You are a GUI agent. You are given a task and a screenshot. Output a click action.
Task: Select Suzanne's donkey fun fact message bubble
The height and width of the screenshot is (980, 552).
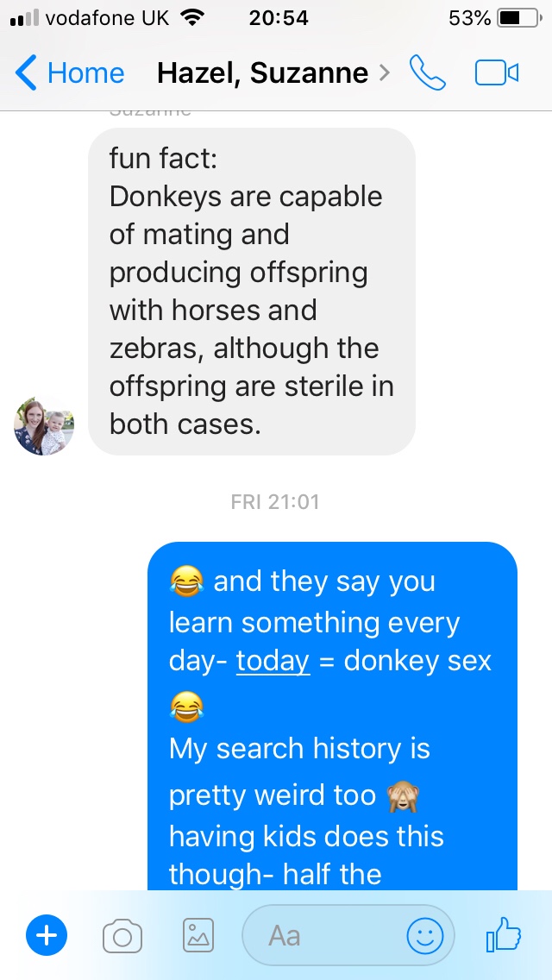coord(252,292)
